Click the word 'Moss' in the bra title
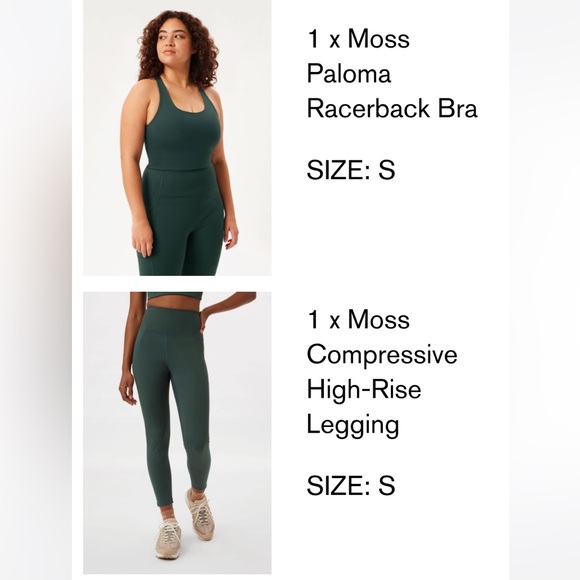The width and height of the screenshot is (580, 580). pos(379,38)
